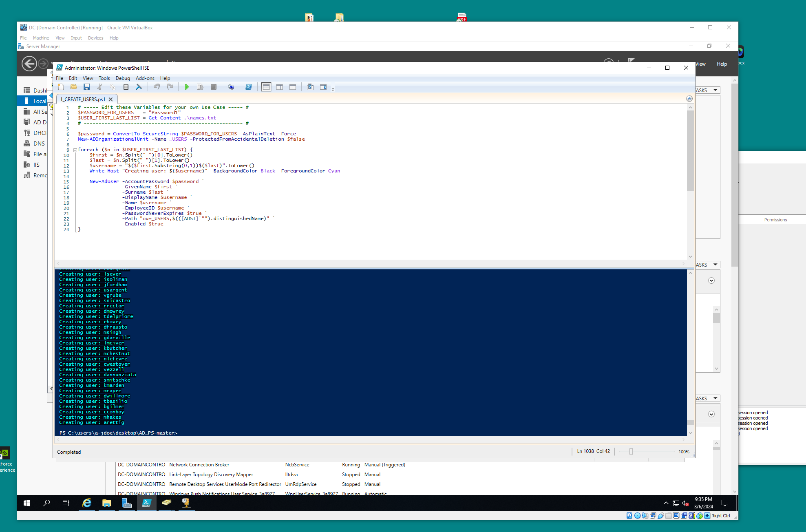The image size is (806, 532).
Task: Open Server Manager Help menu
Action: pyautogui.click(x=722, y=64)
